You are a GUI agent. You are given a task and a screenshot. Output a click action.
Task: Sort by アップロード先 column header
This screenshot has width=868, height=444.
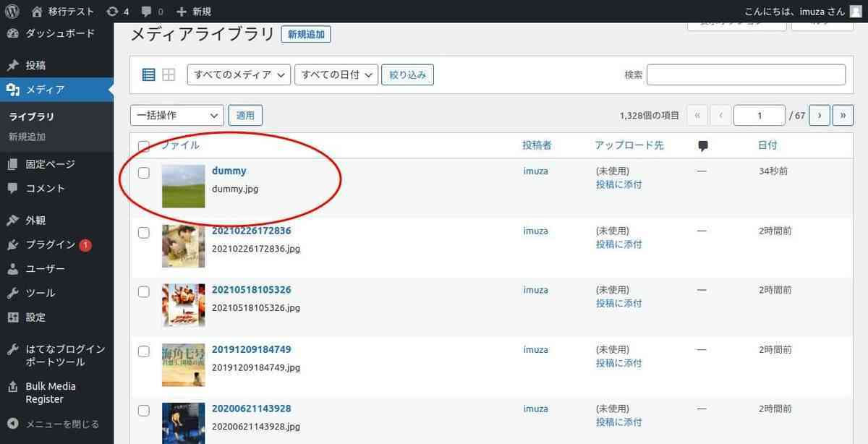(x=629, y=145)
